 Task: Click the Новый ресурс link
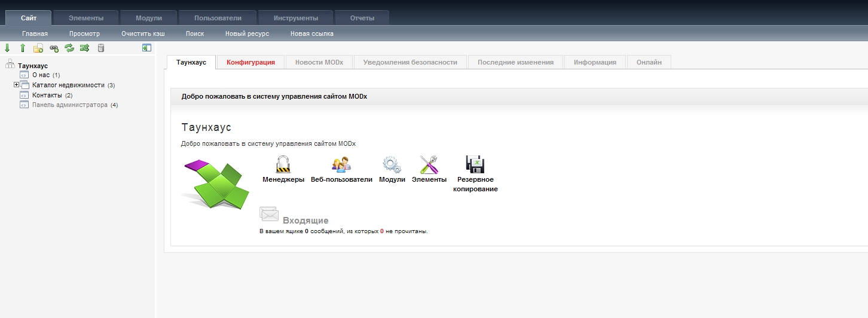point(247,33)
